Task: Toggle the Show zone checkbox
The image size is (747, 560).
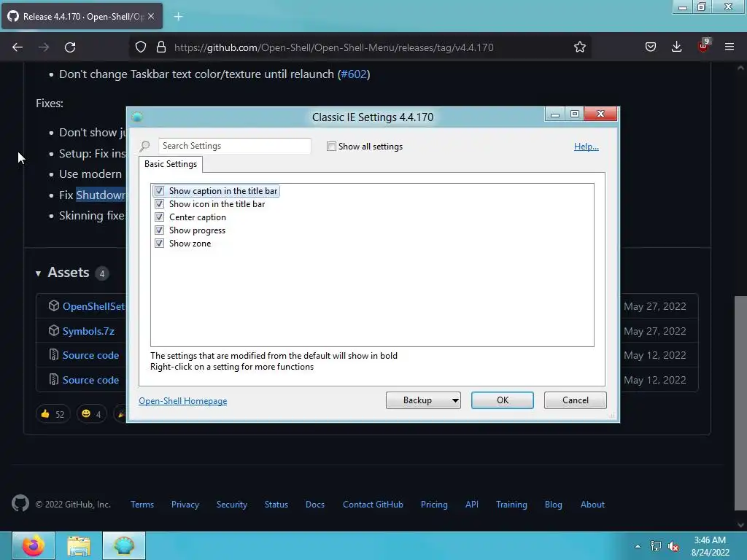Action: click(x=159, y=244)
